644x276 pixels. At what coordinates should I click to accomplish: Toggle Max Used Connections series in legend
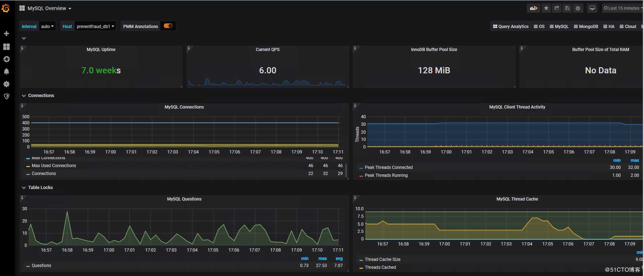54,166
